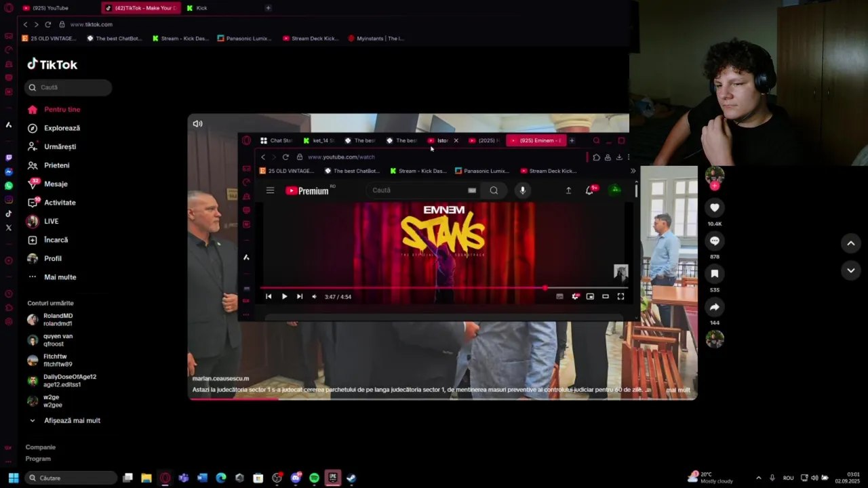Like the video with 10.4K likes
The width and height of the screenshot is (868, 488).
pyautogui.click(x=715, y=207)
